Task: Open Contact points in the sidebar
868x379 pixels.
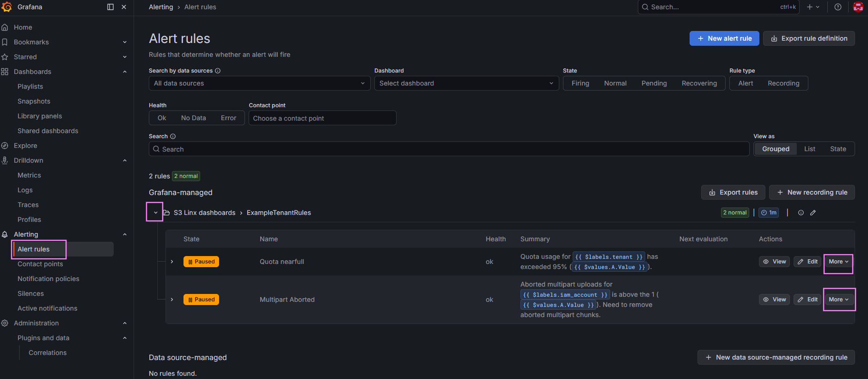Action: point(40,264)
